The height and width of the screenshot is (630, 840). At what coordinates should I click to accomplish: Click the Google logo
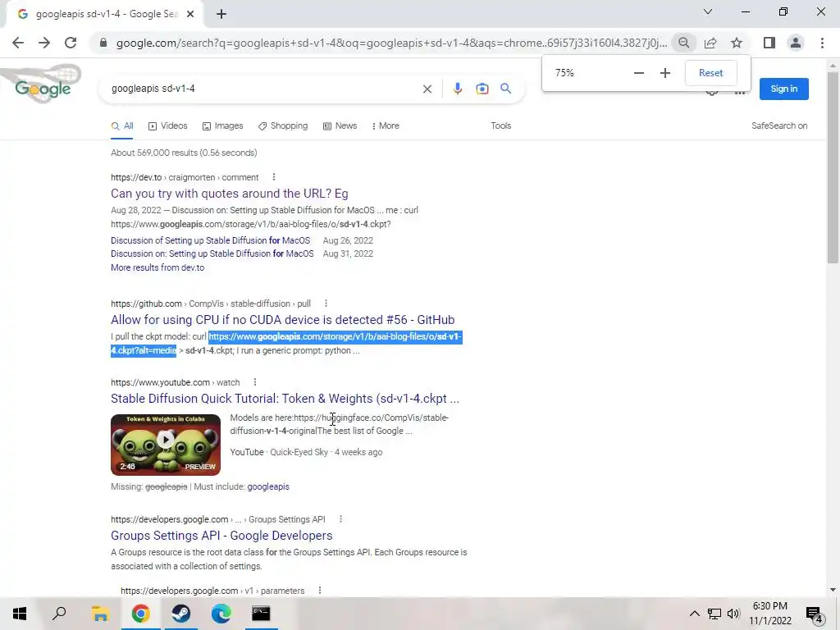coord(43,89)
